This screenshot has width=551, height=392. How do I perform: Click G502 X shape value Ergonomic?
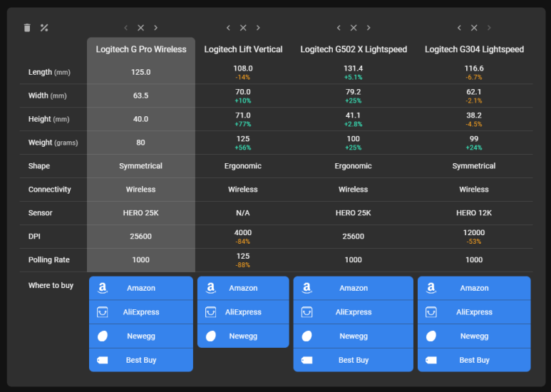pyautogui.click(x=353, y=166)
